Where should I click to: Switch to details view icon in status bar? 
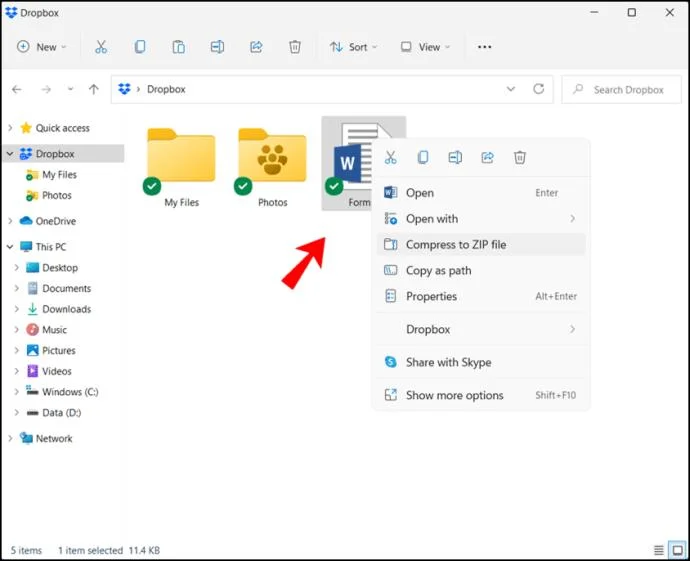point(659,550)
